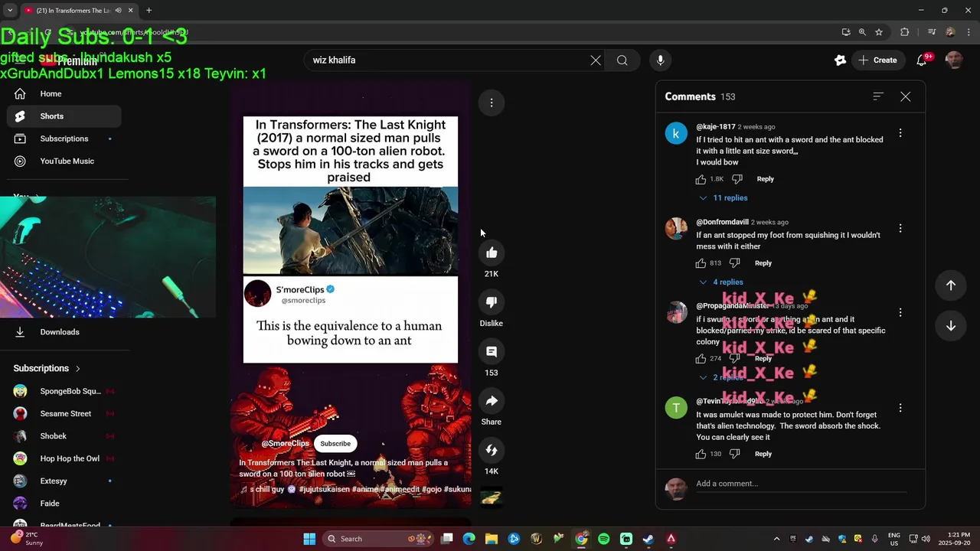Reply to @kaje-1817's comment

pos(765,179)
